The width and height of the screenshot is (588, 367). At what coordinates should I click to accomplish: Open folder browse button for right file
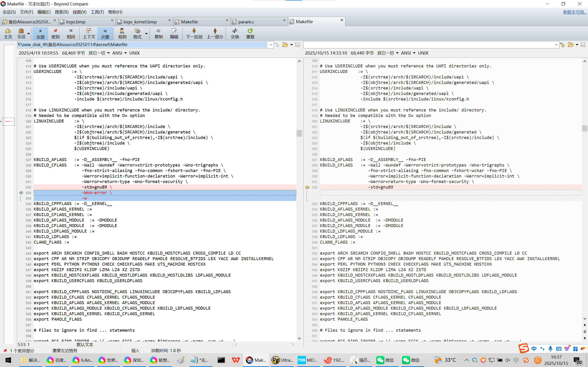click(x=571, y=45)
